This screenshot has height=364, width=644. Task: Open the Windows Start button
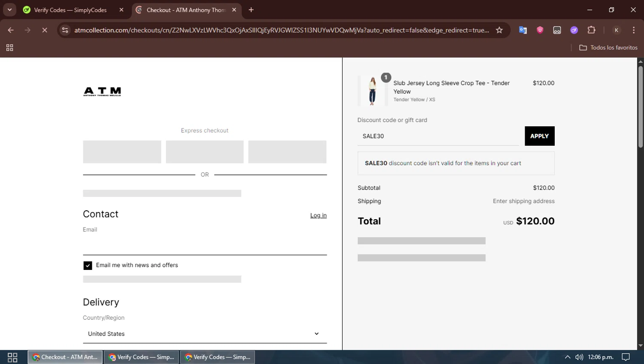coord(12,357)
